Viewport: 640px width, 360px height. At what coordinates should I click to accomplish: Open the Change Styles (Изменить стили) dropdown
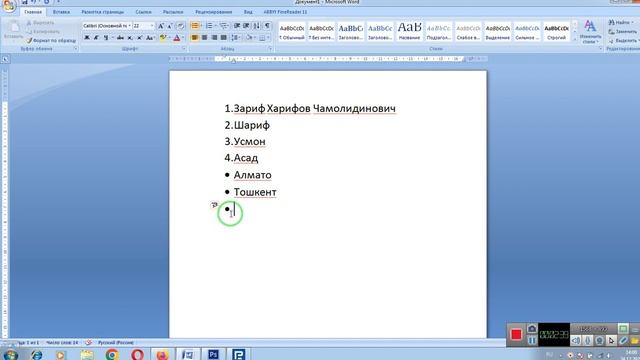point(590,32)
